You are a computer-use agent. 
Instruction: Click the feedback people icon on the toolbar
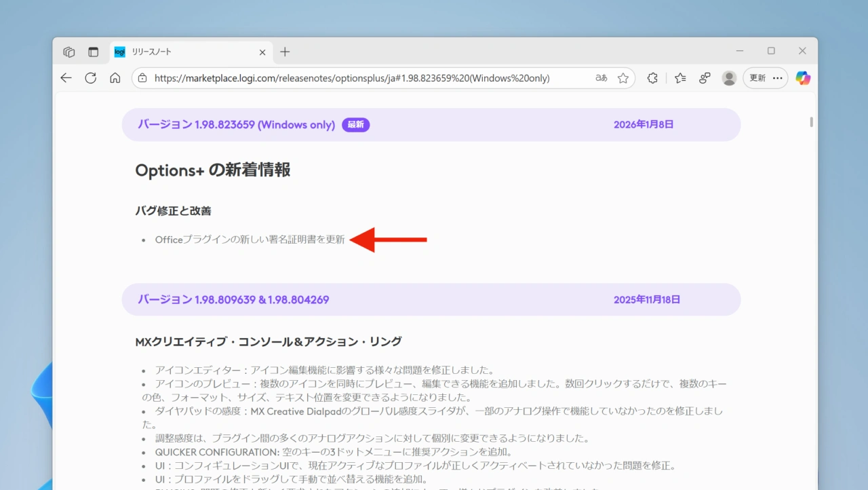[x=704, y=78]
